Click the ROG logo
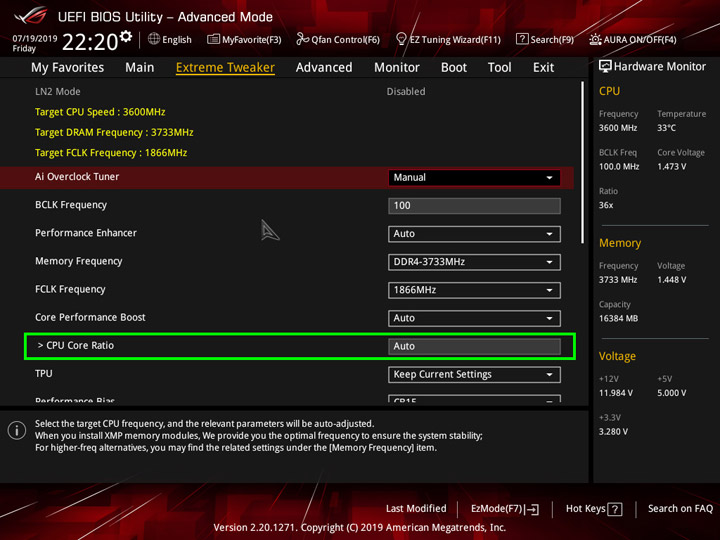 tap(31, 16)
